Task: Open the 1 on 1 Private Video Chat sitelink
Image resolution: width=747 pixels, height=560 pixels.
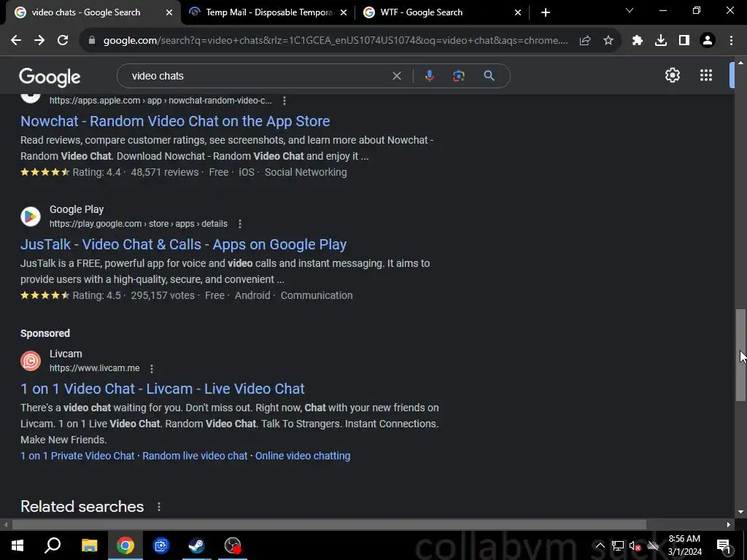Action: (77, 456)
